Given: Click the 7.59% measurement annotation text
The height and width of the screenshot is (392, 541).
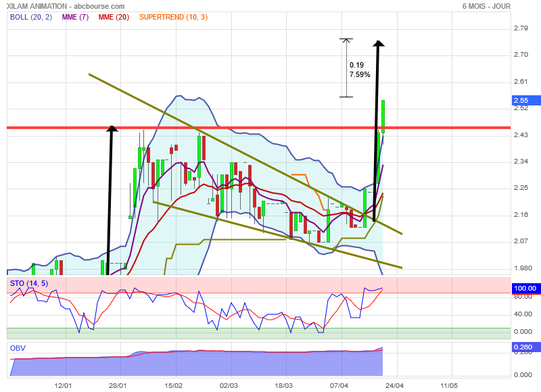Looking at the screenshot, I should (x=360, y=74).
